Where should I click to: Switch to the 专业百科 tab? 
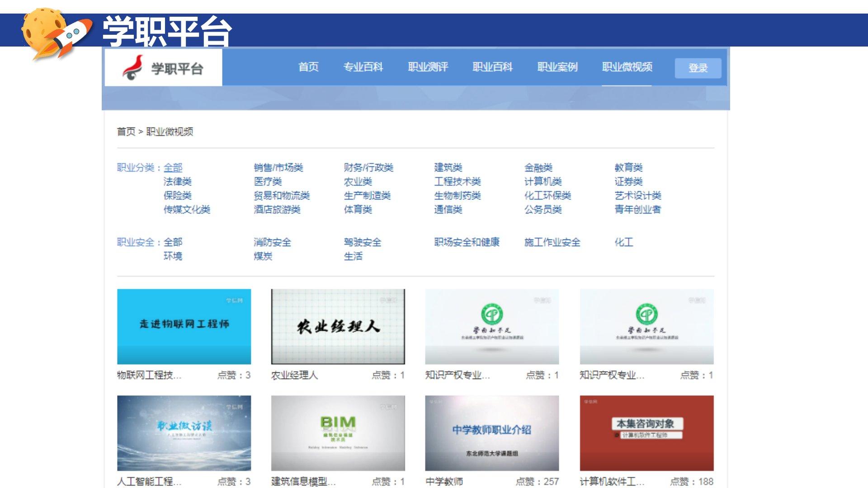pos(363,67)
